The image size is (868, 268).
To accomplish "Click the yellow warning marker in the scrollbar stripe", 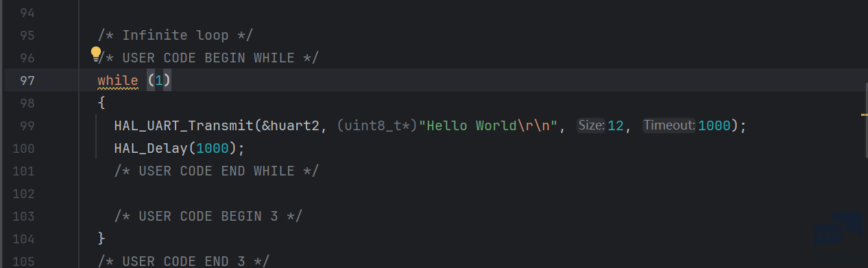I will (864, 114).
